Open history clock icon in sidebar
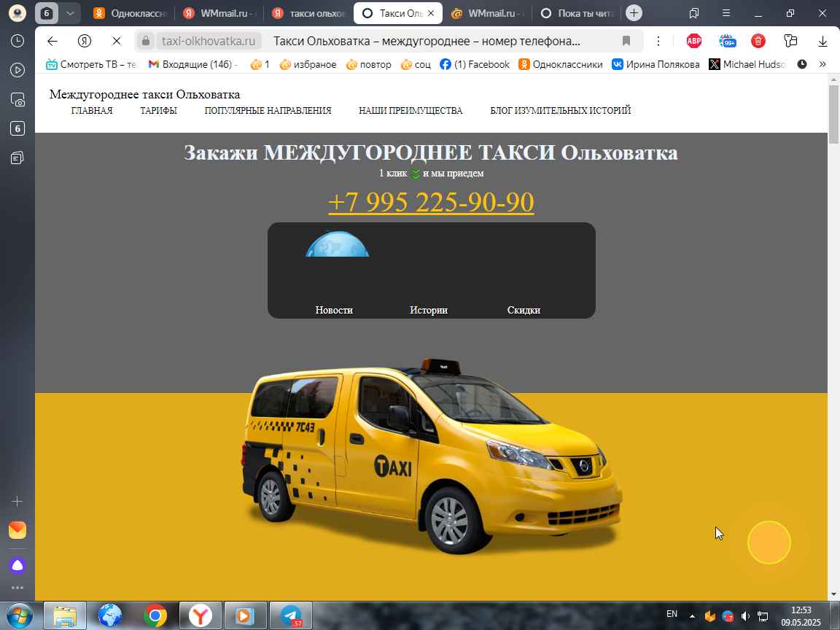The image size is (840, 630). click(17, 41)
